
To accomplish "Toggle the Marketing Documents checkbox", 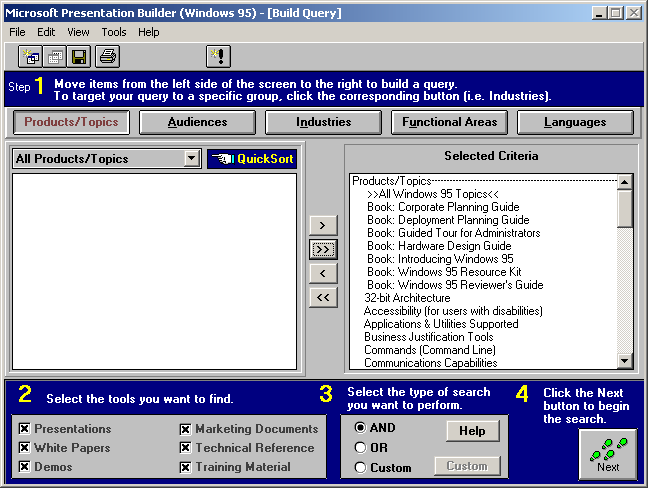I will click(185, 429).
